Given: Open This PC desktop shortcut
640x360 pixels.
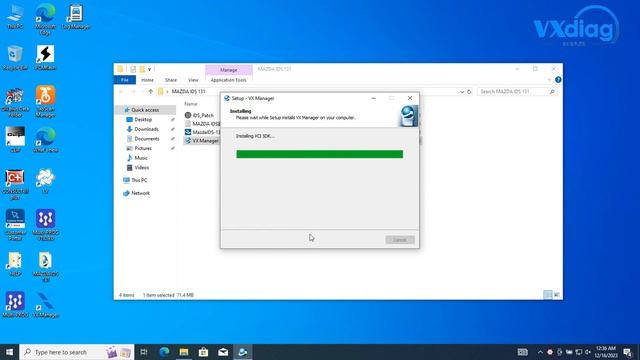Looking at the screenshot, I should (x=15, y=17).
